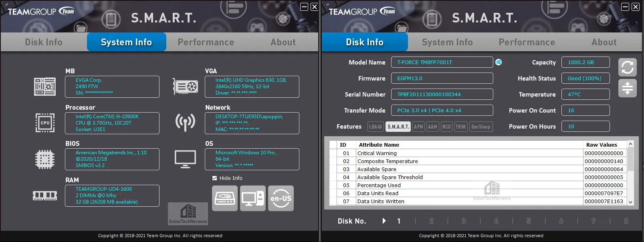The height and width of the screenshot is (242, 644).
Task: Click the BIOS chip icon
Action: [45, 159]
